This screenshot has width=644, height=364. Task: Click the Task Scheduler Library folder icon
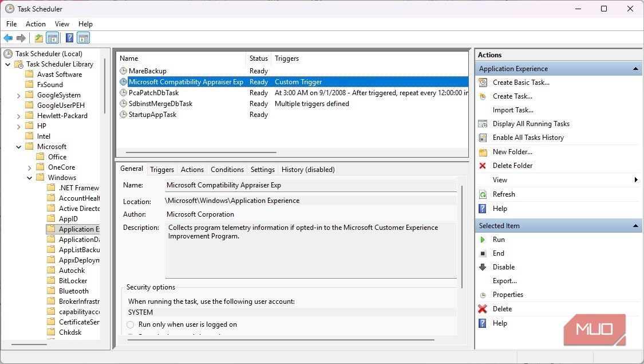19,64
